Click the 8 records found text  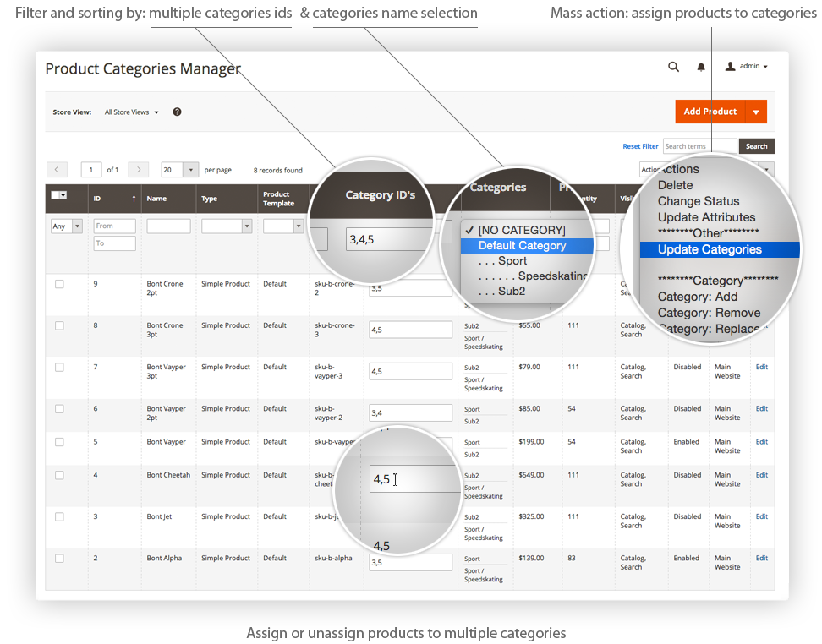(x=278, y=171)
